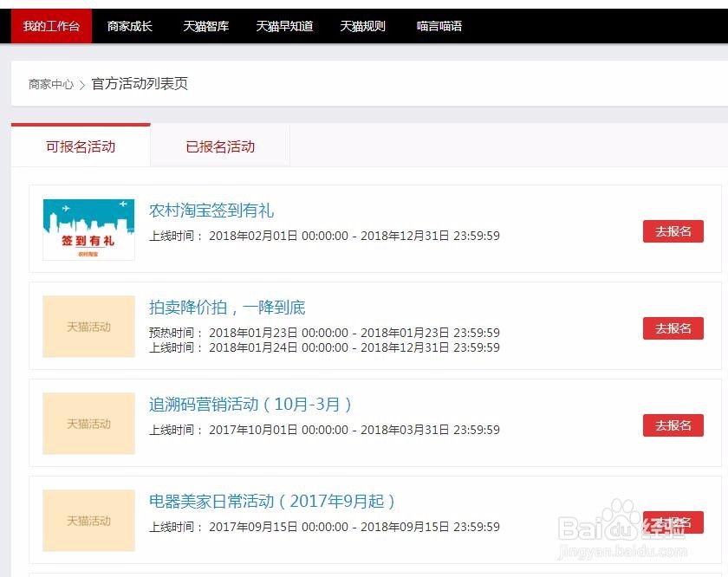Open 天猫规则 navigation item
This screenshot has height=577, width=728.
pos(362,26)
